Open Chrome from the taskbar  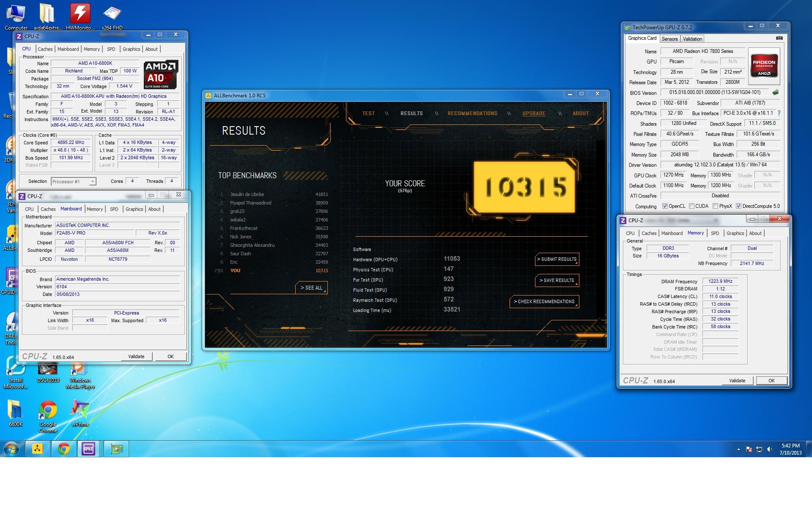point(64,449)
